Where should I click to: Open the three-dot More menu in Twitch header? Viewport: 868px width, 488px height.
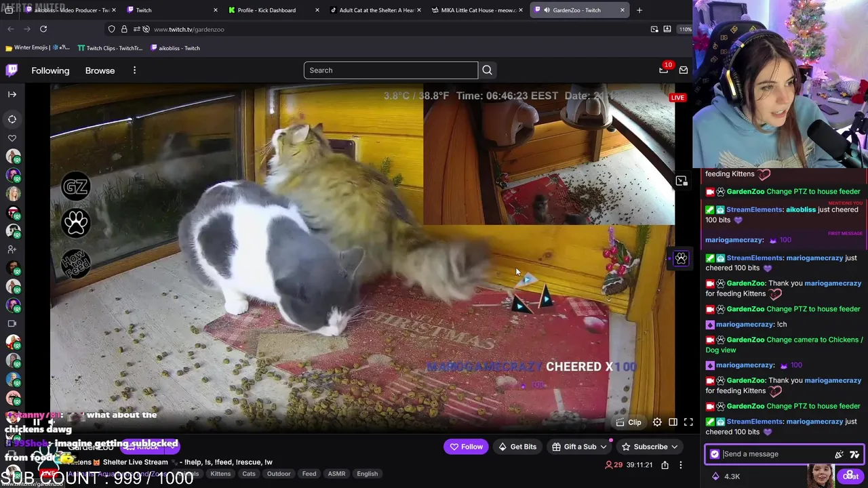coord(134,70)
